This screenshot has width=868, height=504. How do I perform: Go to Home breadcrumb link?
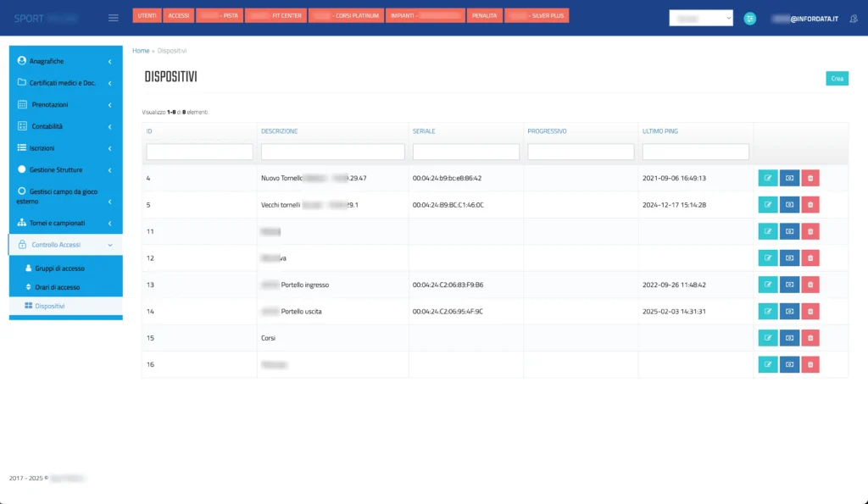click(x=141, y=51)
